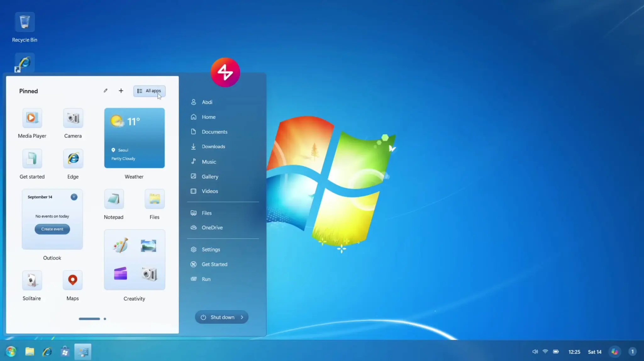Open the notification badge showing 1
Viewport: 644px width, 361px height.
(632, 352)
